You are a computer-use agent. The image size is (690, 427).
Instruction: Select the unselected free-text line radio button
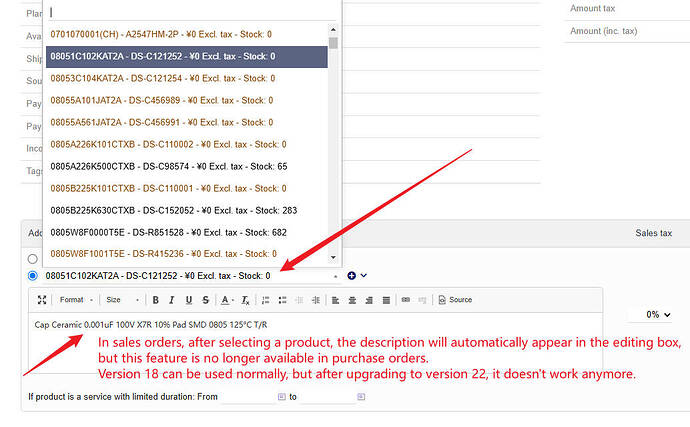click(x=33, y=259)
